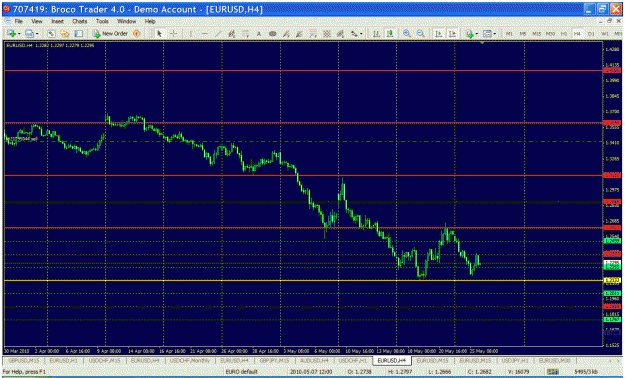The width and height of the screenshot is (625, 378).
Task: Enable the crosshair cursor mode
Action: 173,34
